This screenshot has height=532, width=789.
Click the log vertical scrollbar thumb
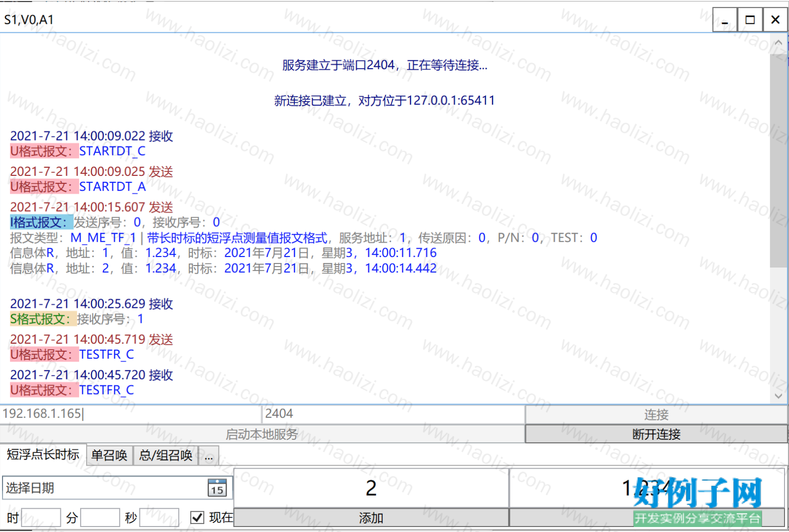[779, 160]
